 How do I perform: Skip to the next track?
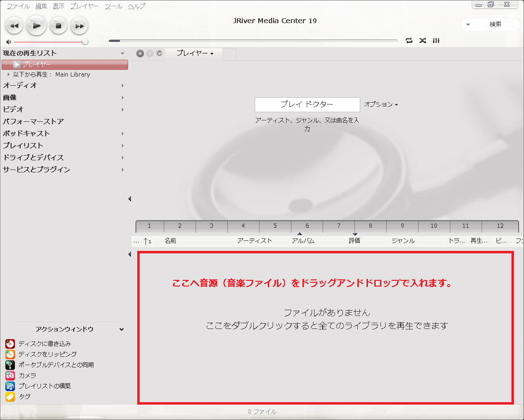[79, 26]
